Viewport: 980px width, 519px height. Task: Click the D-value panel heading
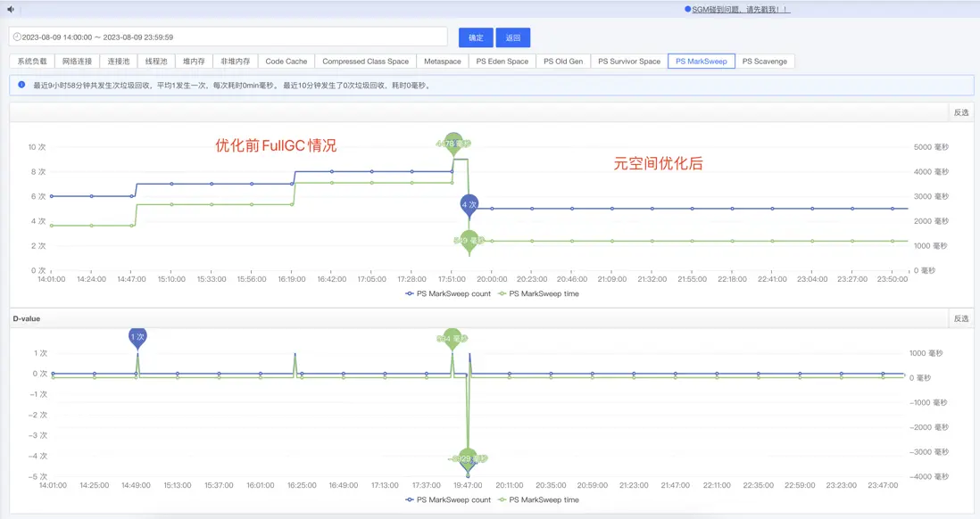click(26, 318)
